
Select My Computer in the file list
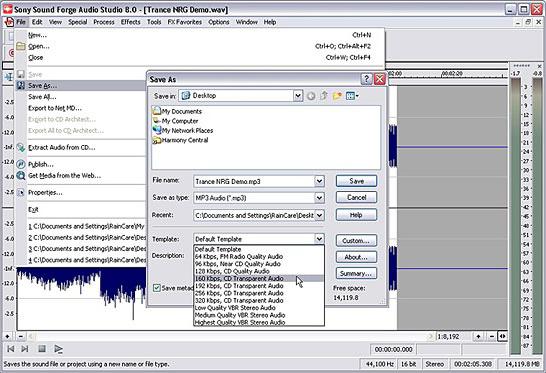coord(176,121)
